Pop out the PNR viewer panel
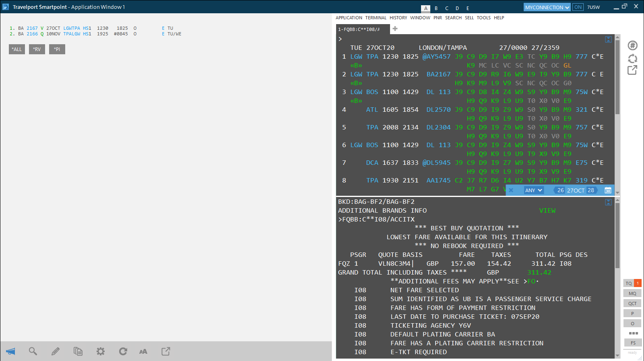The image size is (644, 361). tap(166, 351)
